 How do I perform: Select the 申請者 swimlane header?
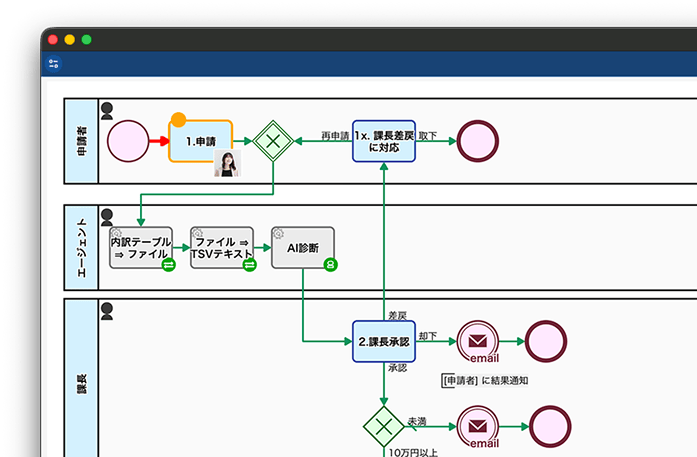point(81,141)
